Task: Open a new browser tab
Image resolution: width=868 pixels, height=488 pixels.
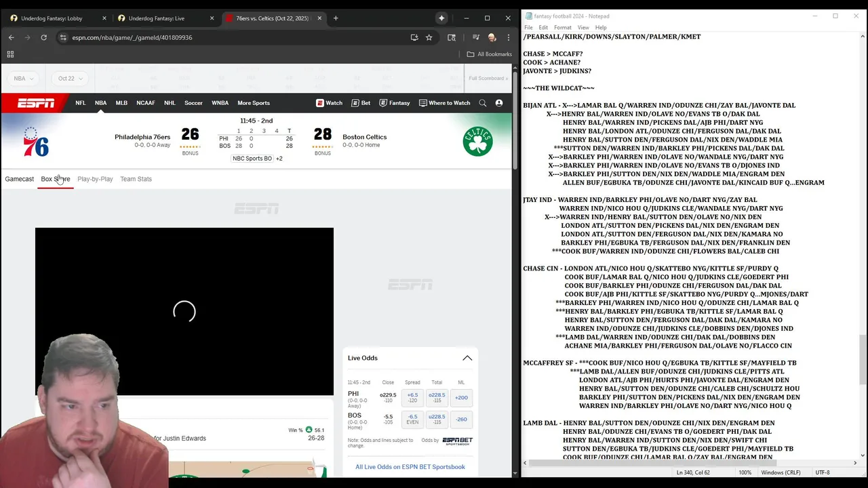Action: point(336,18)
